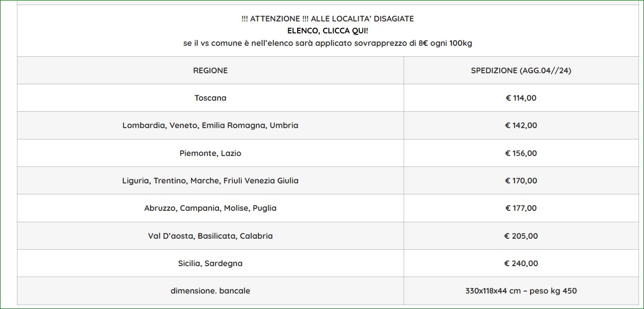Click the dimensione. bancale label cell
The image size is (644, 309).
[211, 291]
